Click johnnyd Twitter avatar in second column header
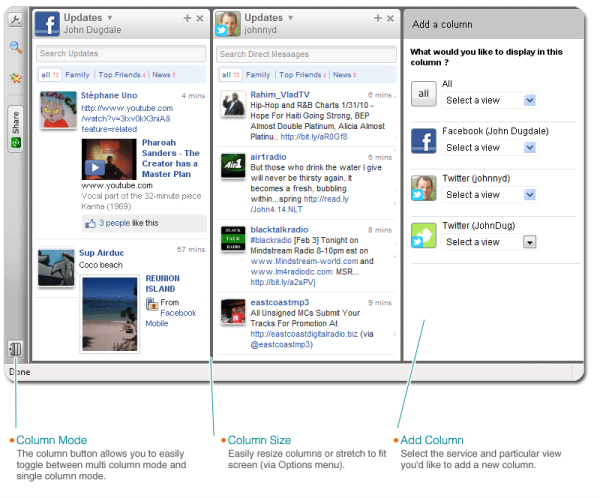600x498 pixels. point(228,24)
